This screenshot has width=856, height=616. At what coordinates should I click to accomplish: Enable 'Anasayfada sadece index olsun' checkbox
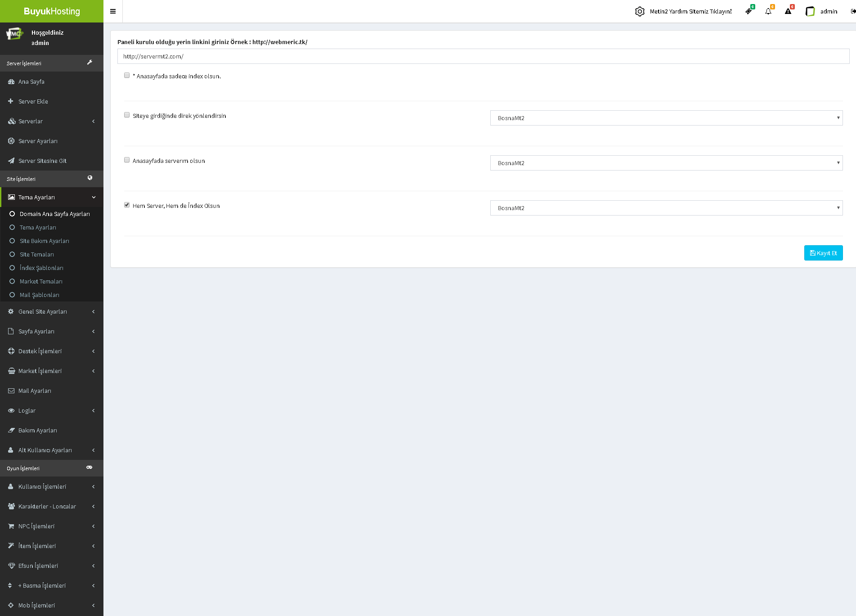pos(127,76)
